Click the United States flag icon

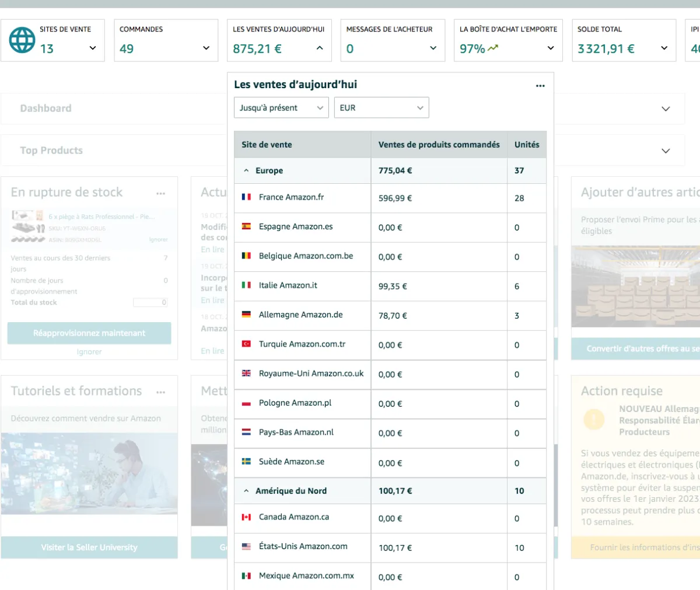[x=246, y=546]
